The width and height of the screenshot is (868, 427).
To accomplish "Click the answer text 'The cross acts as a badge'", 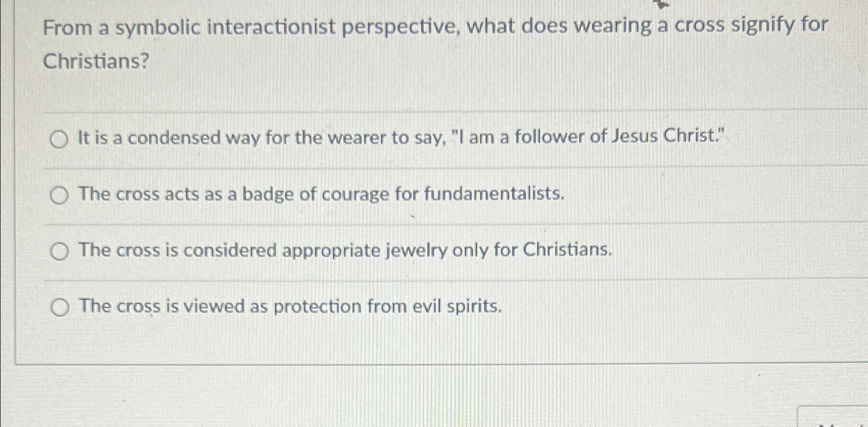I will click(322, 194).
